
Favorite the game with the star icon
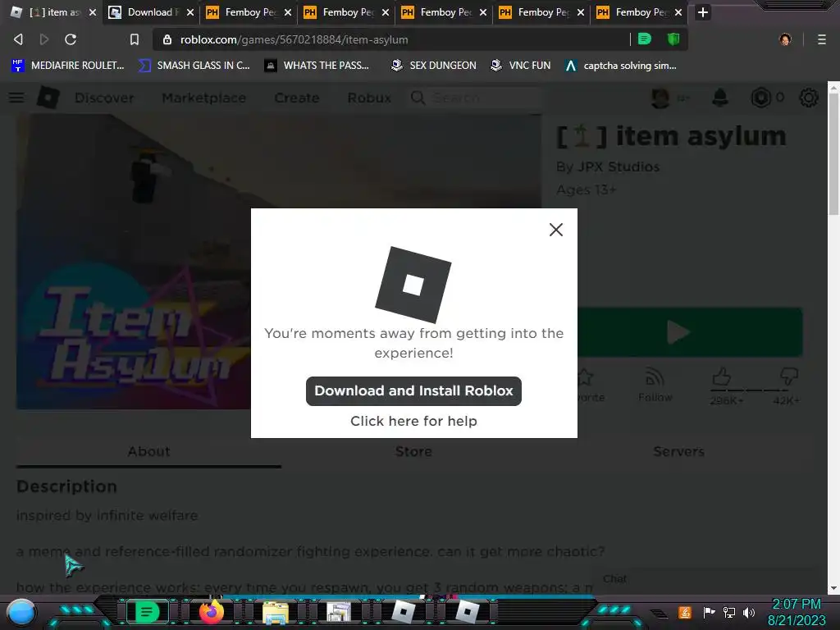[585, 377]
